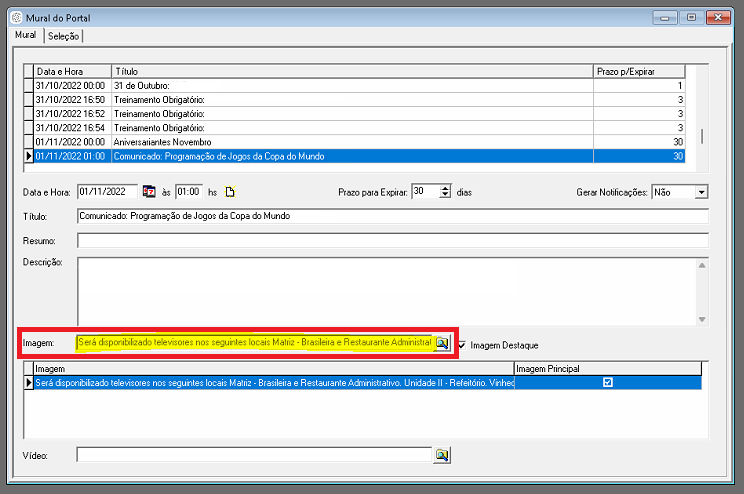The height and width of the screenshot is (494, 744).
Task: Switch to the Seleção tab
Action: (64, 36)
